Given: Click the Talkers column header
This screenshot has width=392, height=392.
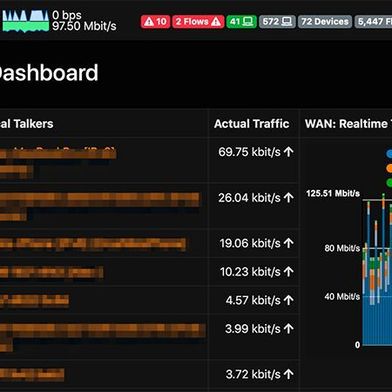Looking at the screenshot, I should [x=27, y=124].
